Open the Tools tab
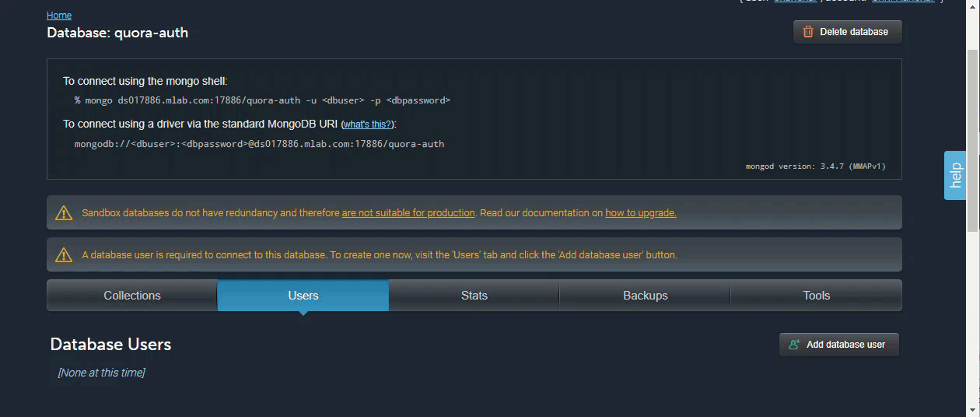 (817, 296)
